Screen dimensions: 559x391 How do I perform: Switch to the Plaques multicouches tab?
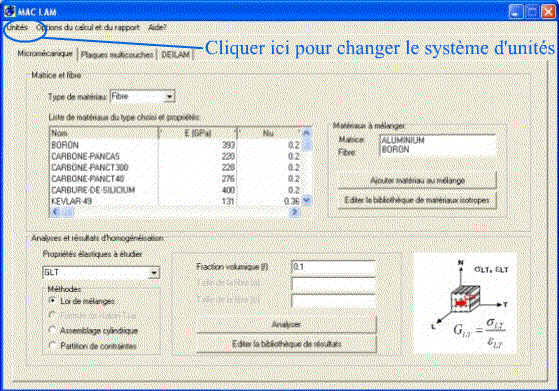tap(117, 55)
